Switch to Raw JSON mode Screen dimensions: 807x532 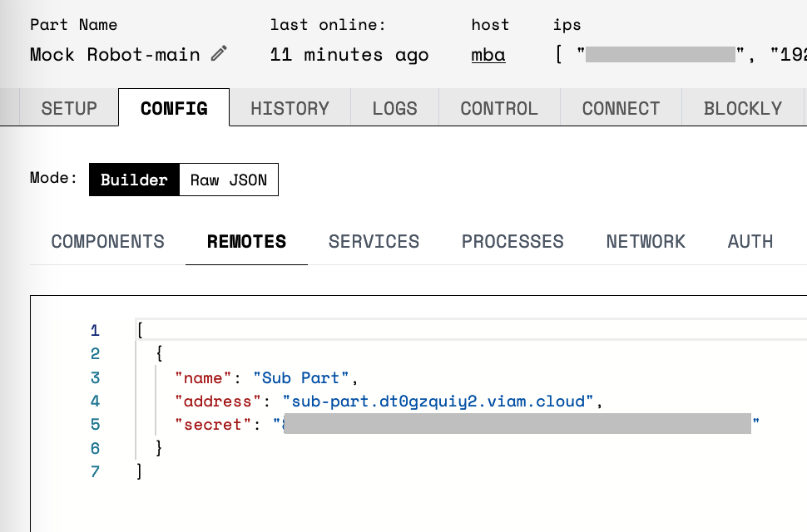(x=228, y=180)
